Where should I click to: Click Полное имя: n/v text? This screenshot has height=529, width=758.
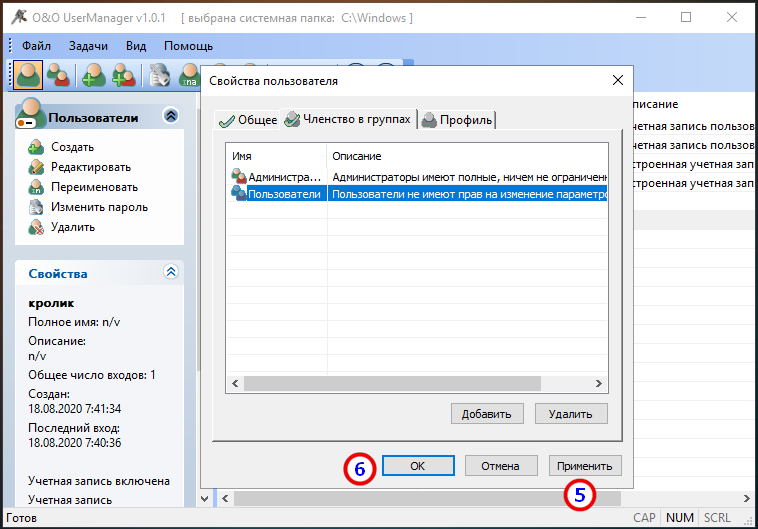coord(74,322)
